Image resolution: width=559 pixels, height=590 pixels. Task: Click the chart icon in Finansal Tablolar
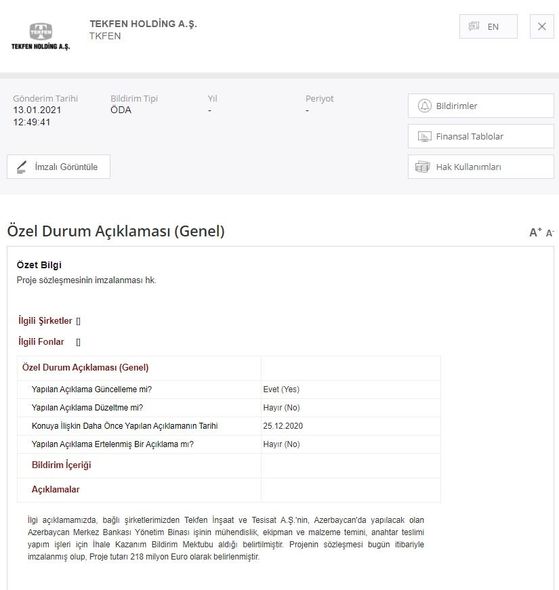pos(424,136)
